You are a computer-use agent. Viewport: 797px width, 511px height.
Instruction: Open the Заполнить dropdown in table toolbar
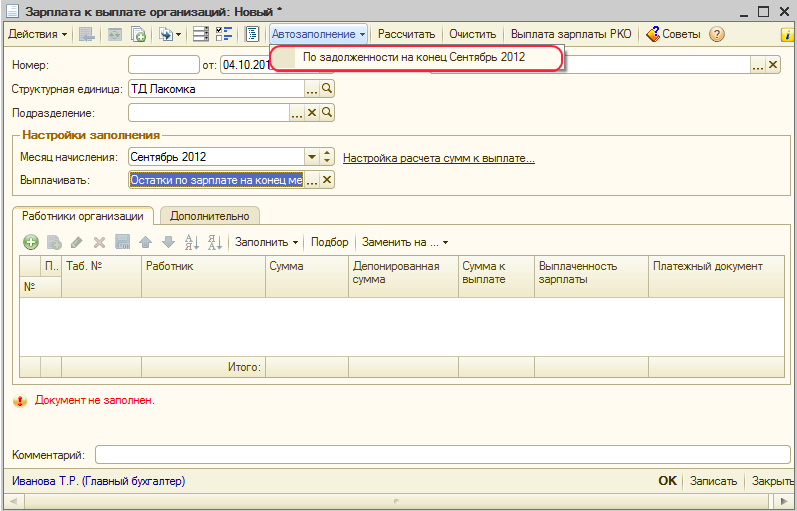(x=267, y=242)
